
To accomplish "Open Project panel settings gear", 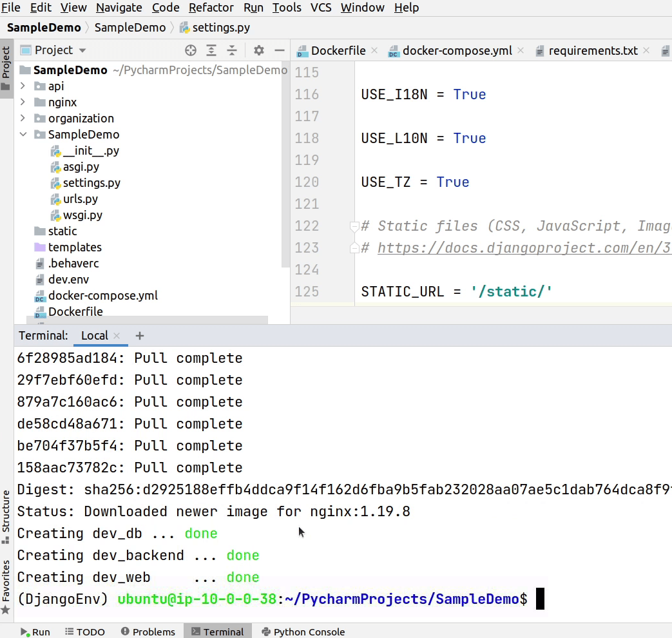I will point(259,50).
